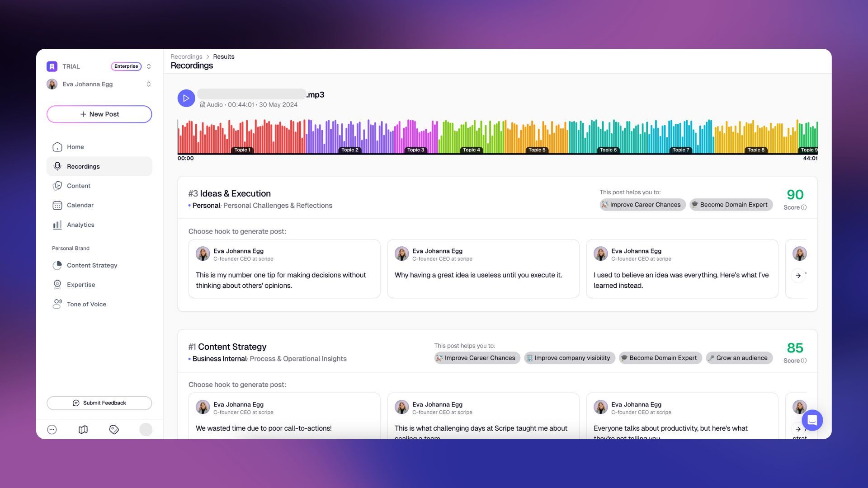Expand the TRIAL workspace switcher
868x488 pixels.
coord(149,66)
